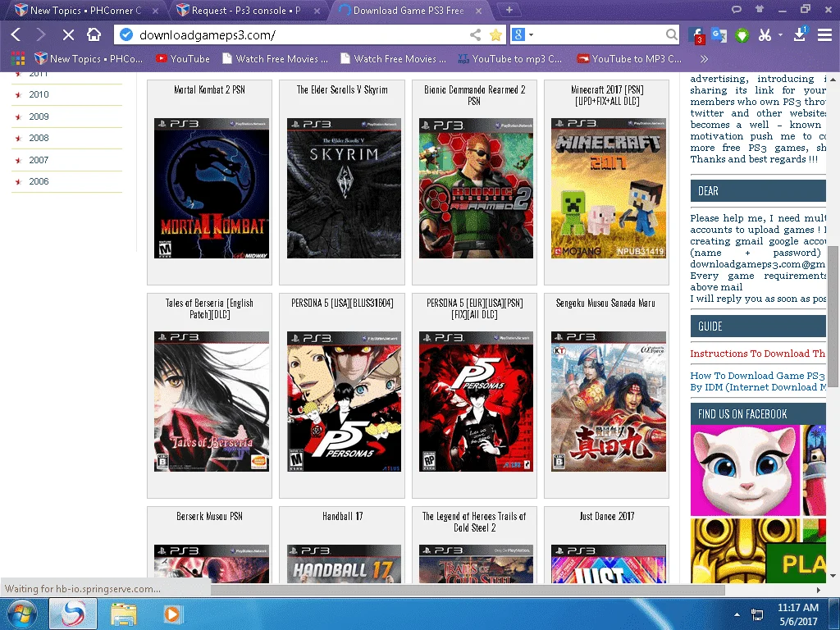Stop loading the page with X button
Screen dimensions: 840x630
[68, 34]
